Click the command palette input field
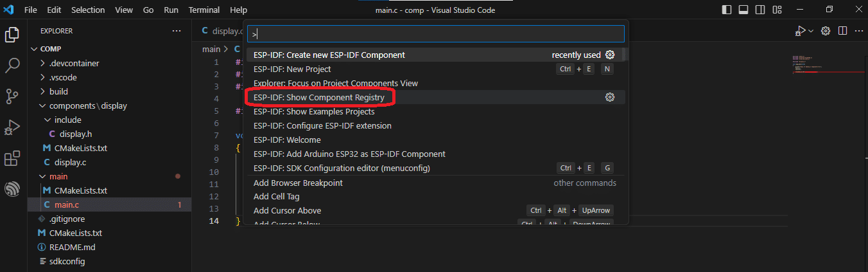This screenshot has height=272, width=868. click(436, 33)
